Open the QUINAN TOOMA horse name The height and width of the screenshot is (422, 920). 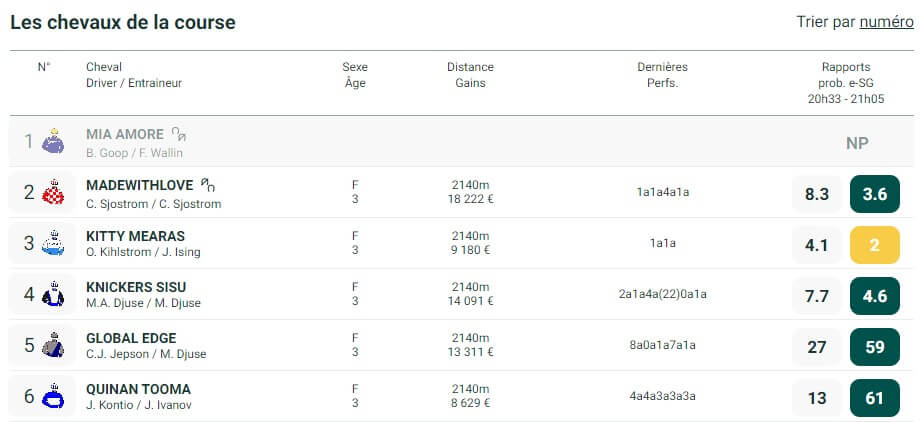(138, 390)
